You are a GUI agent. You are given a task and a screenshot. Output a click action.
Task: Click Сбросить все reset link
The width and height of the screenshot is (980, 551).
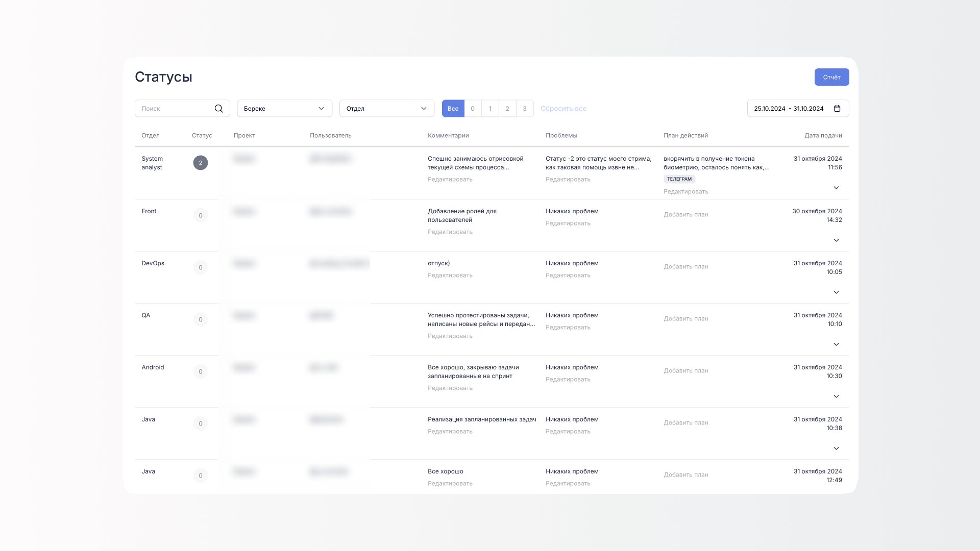pos(563,109)
